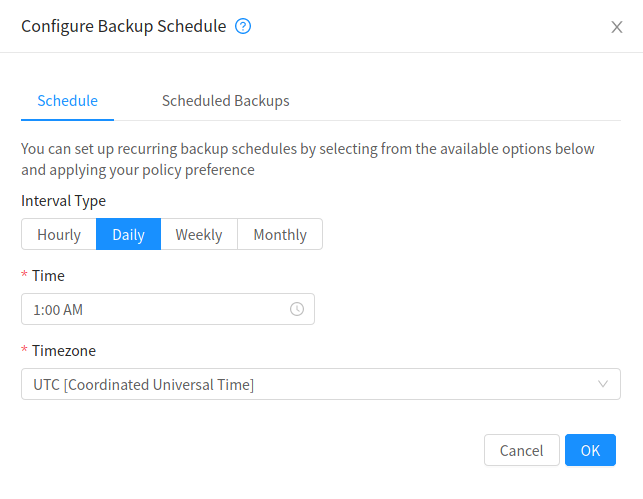Close the Configure Backup Schedule dialog
643x499 pixels.
point(617,27)
